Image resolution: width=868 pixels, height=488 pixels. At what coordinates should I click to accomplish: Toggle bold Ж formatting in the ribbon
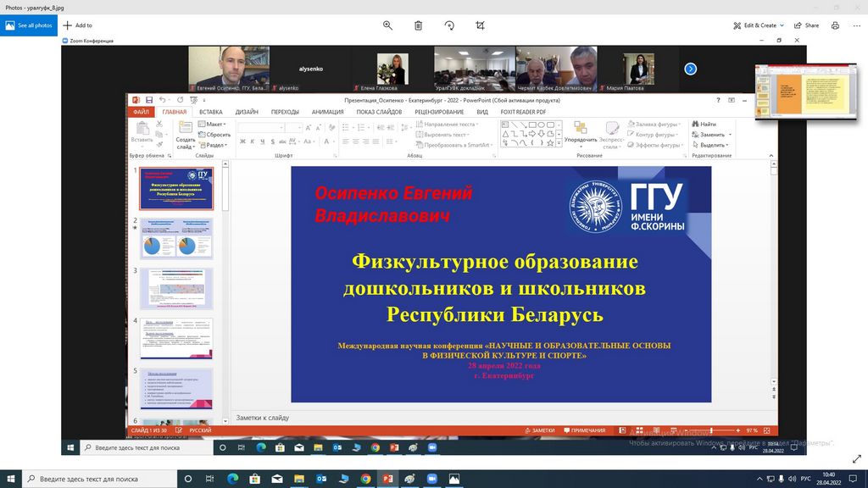point(242,141)
